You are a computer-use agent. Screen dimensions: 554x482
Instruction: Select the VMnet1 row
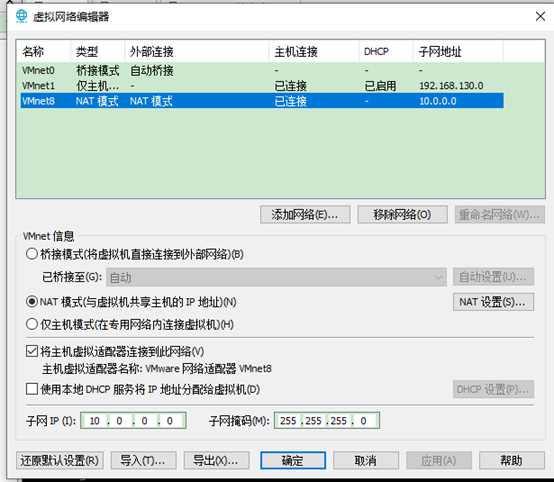pos(262,86)
